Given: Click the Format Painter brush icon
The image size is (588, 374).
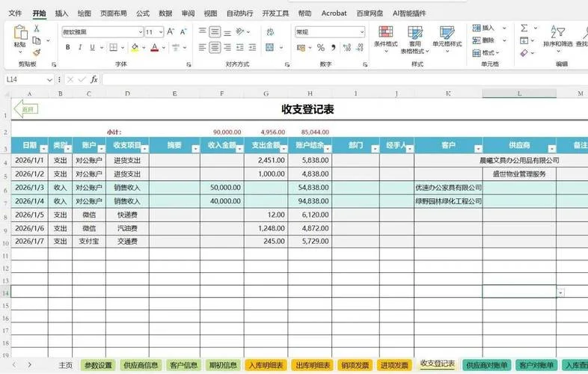Looking at the screenshot, I should [x=37, y=52].
